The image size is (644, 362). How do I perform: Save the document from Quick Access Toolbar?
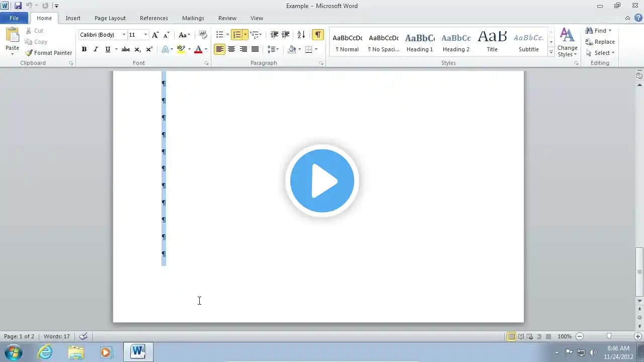18,6
